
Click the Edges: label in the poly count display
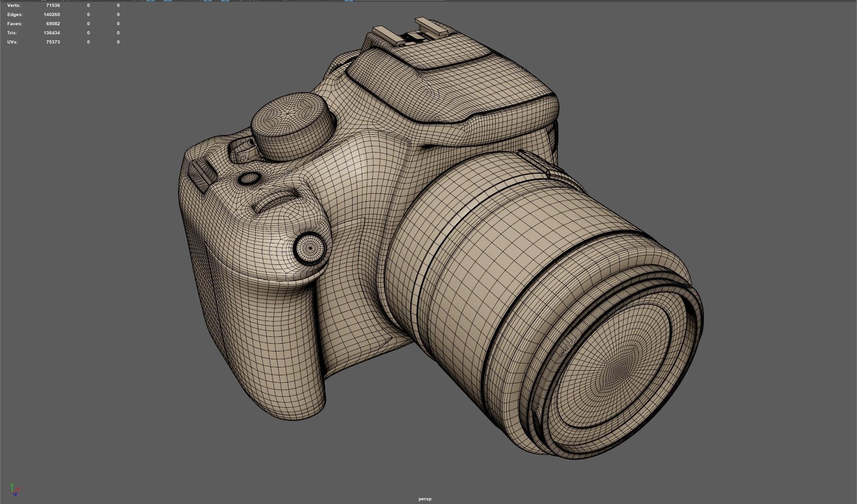15,15
